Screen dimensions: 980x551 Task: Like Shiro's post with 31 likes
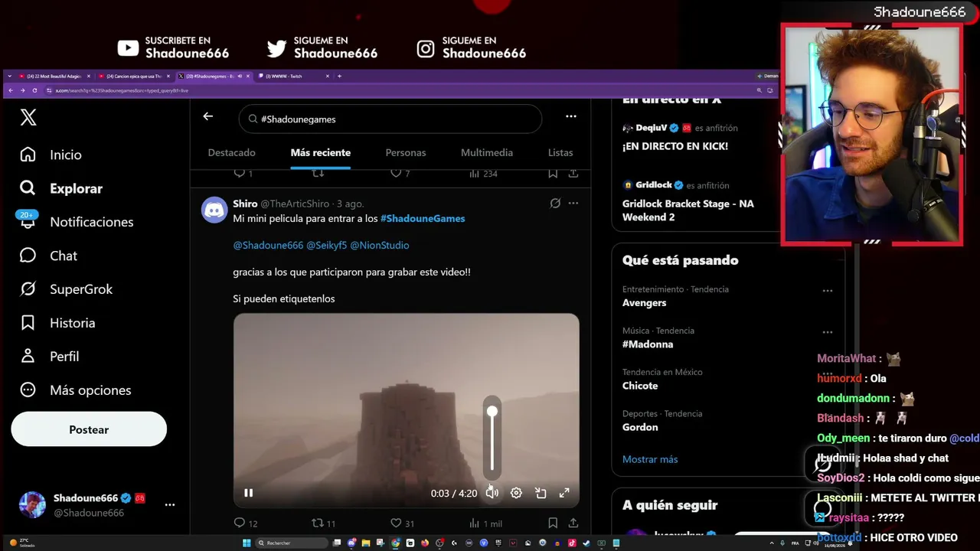[x=403, y=523]
